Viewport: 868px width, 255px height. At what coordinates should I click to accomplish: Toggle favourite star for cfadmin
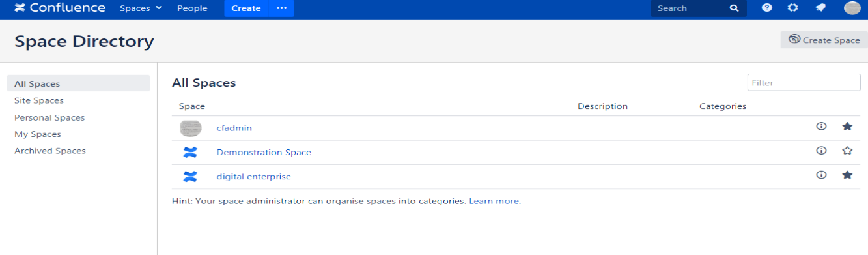[x=847, y=126]
